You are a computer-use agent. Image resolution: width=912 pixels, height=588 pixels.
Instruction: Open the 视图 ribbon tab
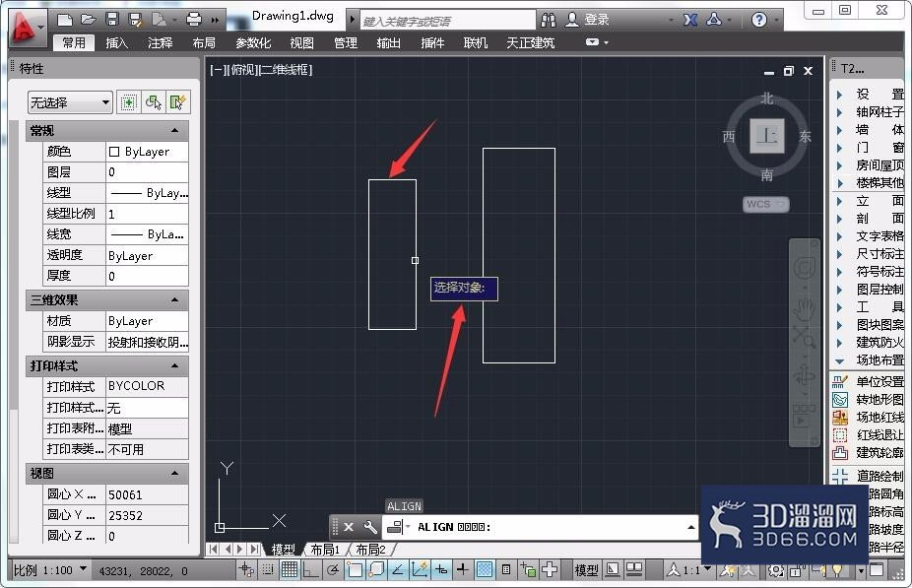tap(302, 43)
